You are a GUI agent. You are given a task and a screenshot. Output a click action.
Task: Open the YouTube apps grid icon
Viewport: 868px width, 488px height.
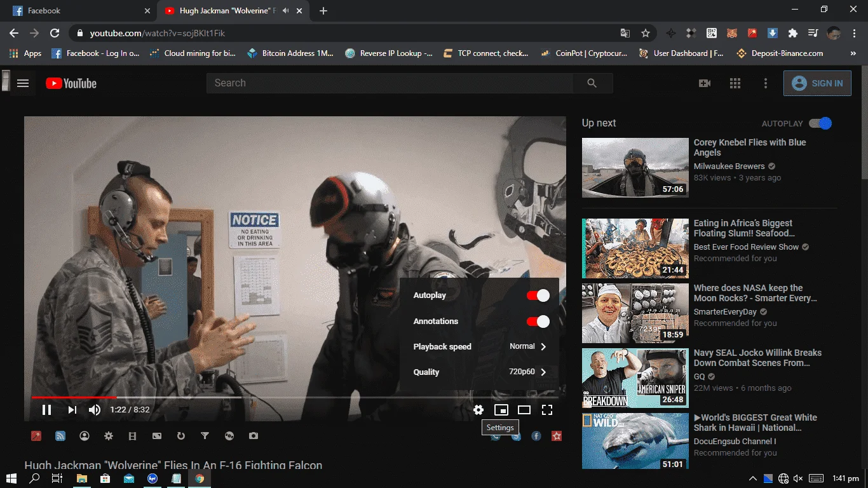735,83
